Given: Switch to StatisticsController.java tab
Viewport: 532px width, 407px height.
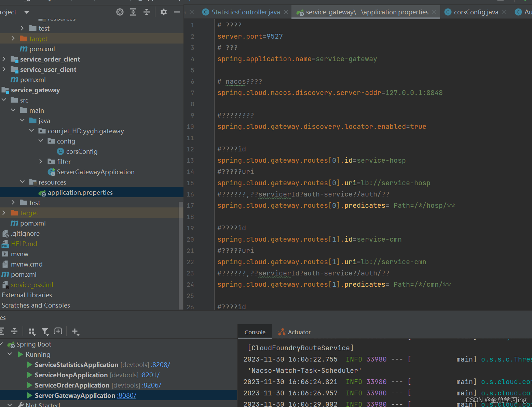Looking at the screenshot, I should click(x=246, y=12).
